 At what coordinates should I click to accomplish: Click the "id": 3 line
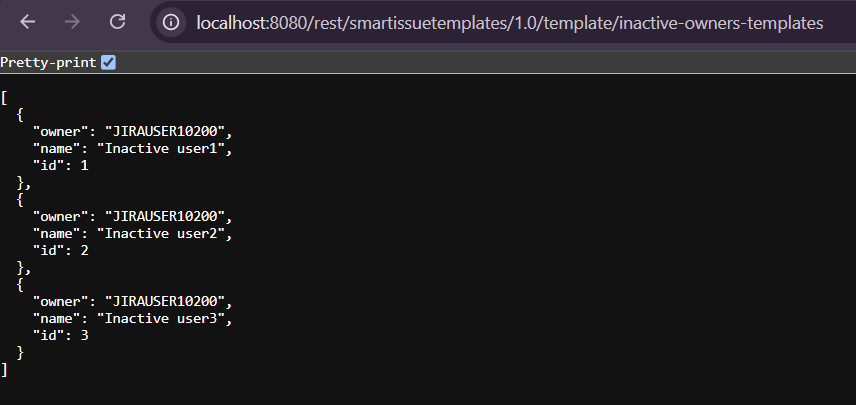click(61, 335)
